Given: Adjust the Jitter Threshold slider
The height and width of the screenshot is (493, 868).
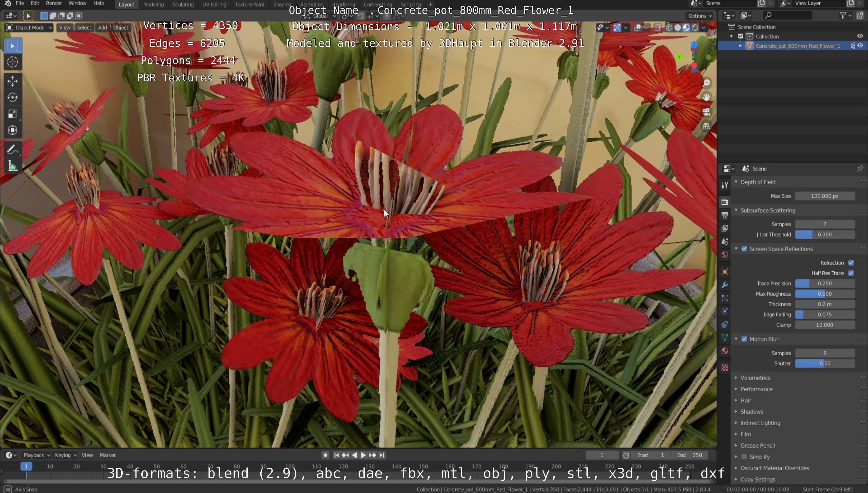Looking at the screenshot, I should pos(825,235).
